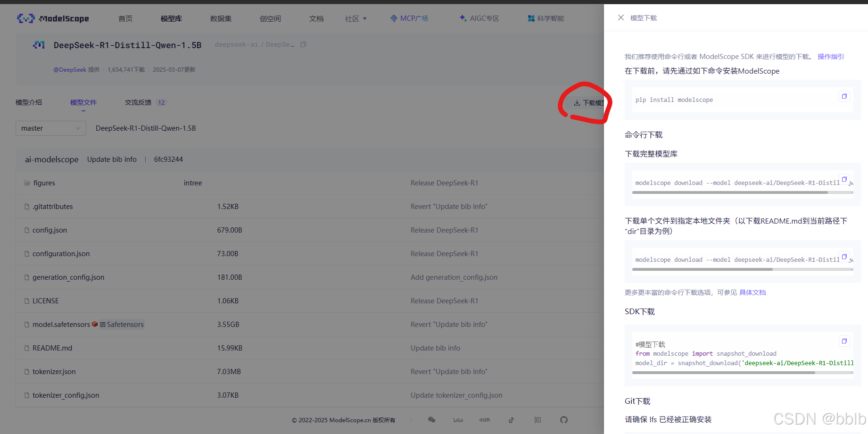This screenshot has height=434, width=868.
Task: Open 科学智能 in the top navigation
Action: [546, 18]
